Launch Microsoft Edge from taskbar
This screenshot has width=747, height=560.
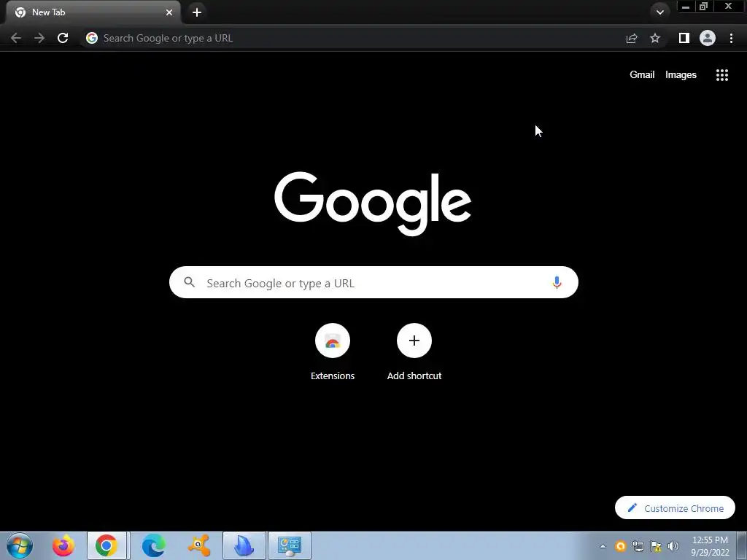[x=154, y=545]
